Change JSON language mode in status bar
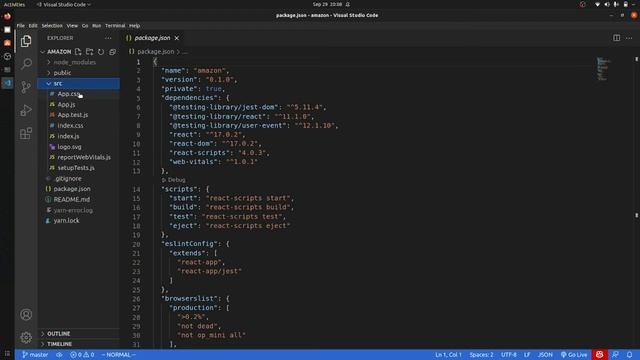The width and height of the screenshot is (640, 360). coord(545,355)
